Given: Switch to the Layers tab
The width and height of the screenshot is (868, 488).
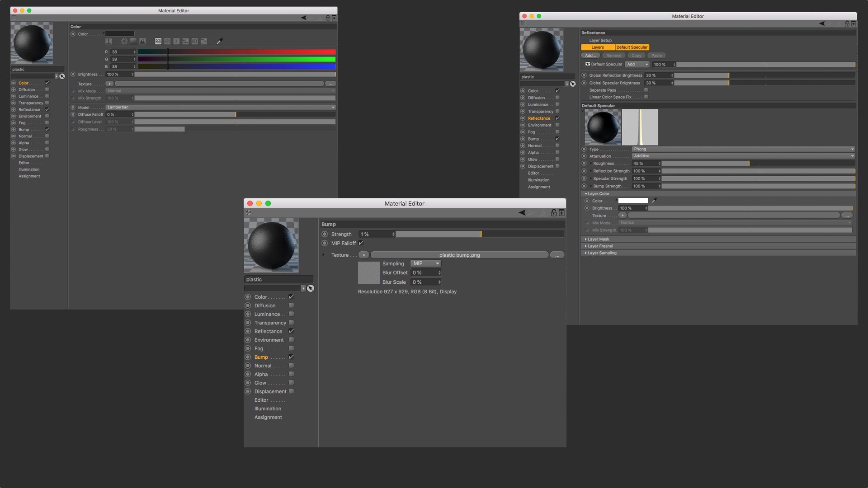Looking at the screenshot, I should 598,47.
